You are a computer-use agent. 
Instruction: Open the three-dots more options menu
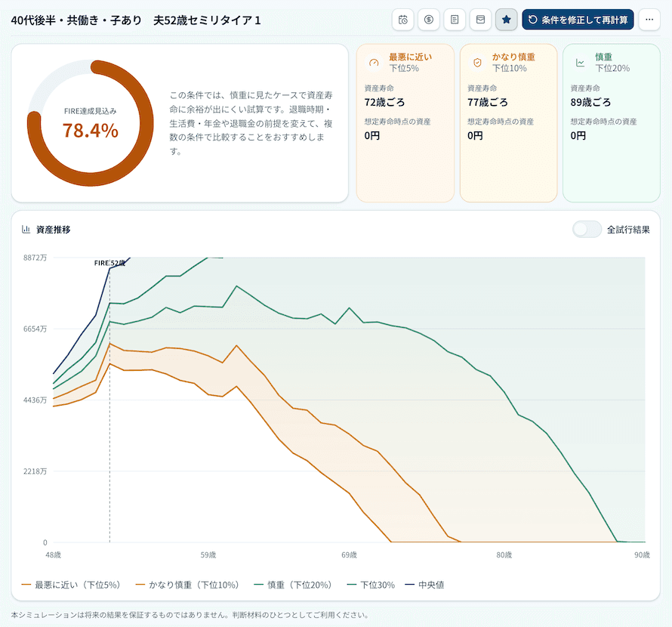coord(649,20)
